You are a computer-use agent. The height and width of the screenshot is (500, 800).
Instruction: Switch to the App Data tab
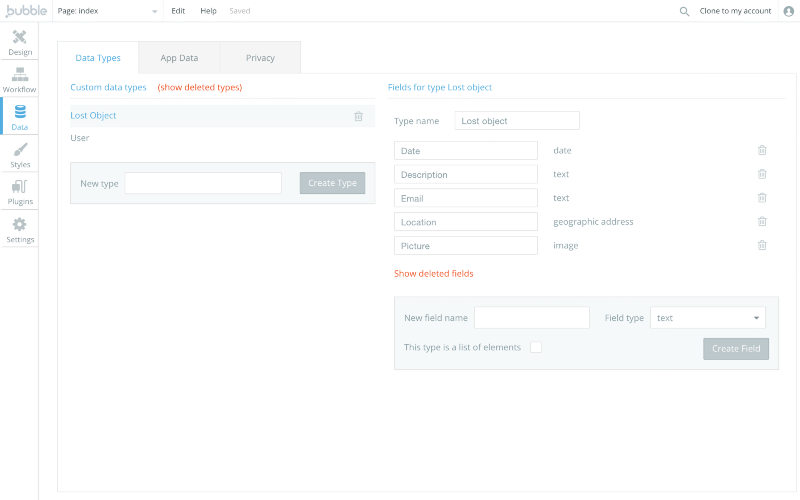click(179, 58)
